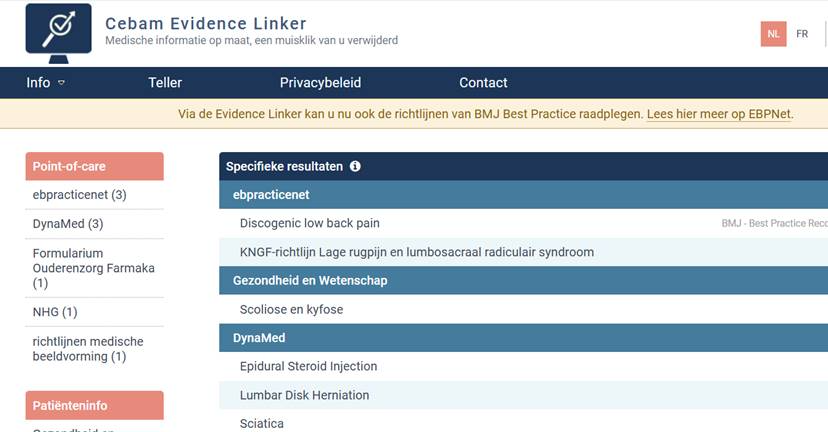Open Epidural Steroid Injection result

pyautogui.click(x=309, y=367)
